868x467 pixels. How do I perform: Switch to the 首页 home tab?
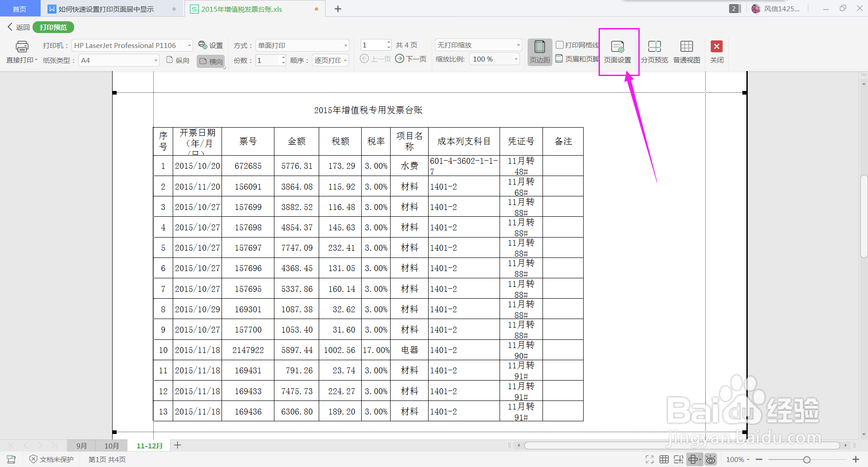[20, 8]
